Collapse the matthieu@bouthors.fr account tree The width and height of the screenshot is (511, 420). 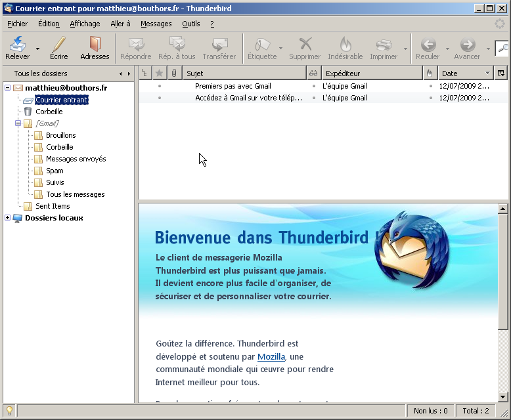pos(7,87)
